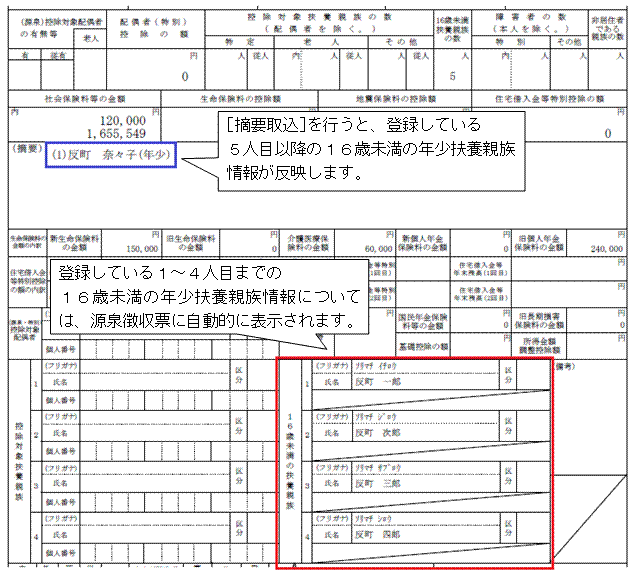The height and width of the screenshot is (575, 643).
Task: Click the 住宅借入金等特別控除の額 header
Action: click(x=550, y=99)
